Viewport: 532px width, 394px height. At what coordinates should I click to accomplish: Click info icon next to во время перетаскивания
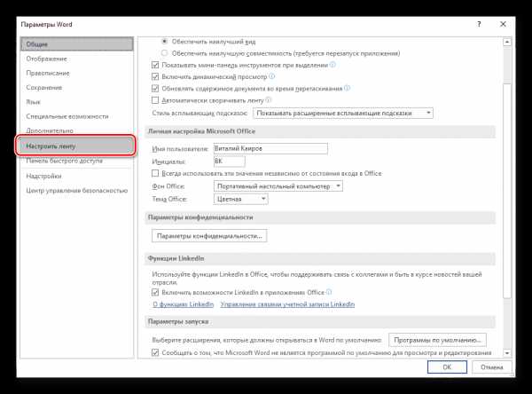coord(347,88)
